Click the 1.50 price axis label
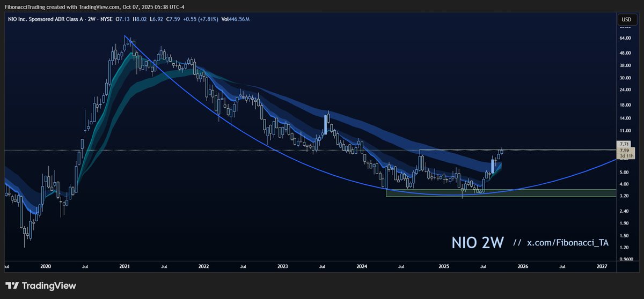The image size is (644, 299). coord(624,235)
